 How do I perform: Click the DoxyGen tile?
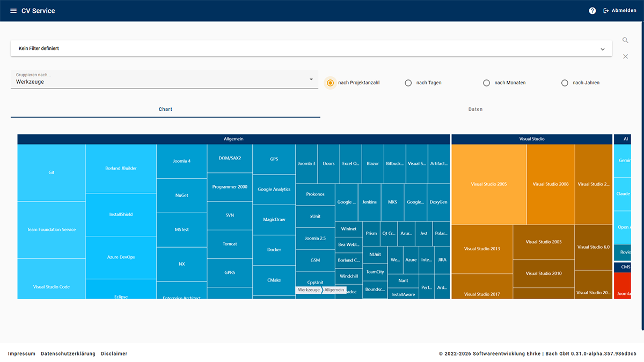pos(438,202)
